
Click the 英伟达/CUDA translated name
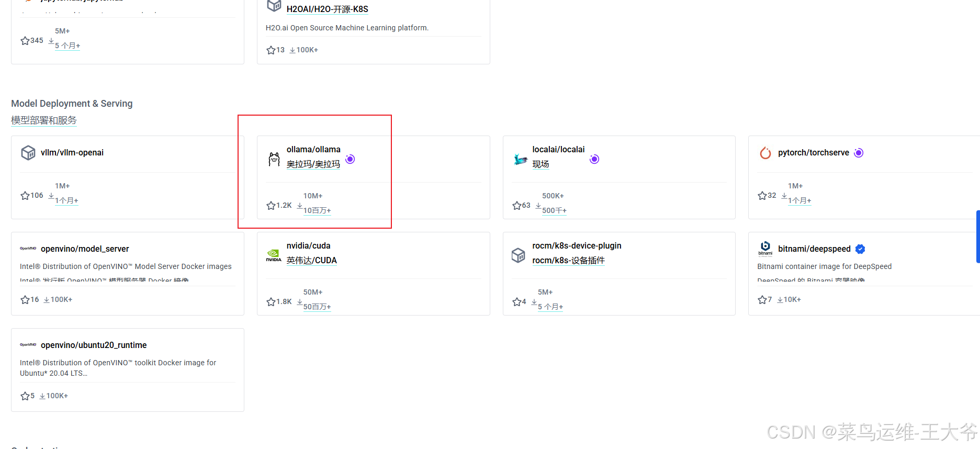pyautogui.click(x=312, y=261)
